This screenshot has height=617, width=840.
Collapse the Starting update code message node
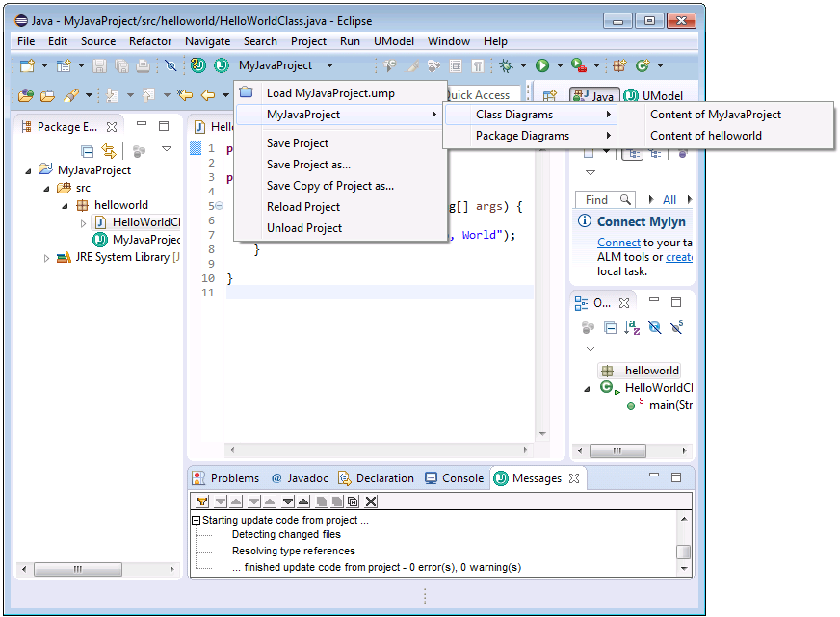pyautogui.click(x=196, y=520)
